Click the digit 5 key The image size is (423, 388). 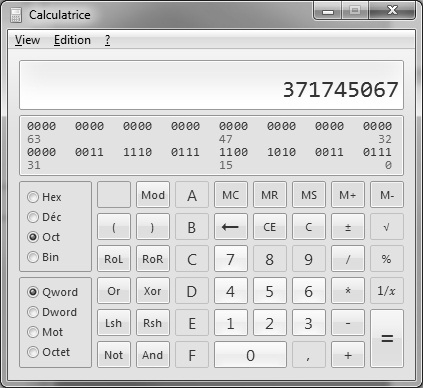click(270, 291)
